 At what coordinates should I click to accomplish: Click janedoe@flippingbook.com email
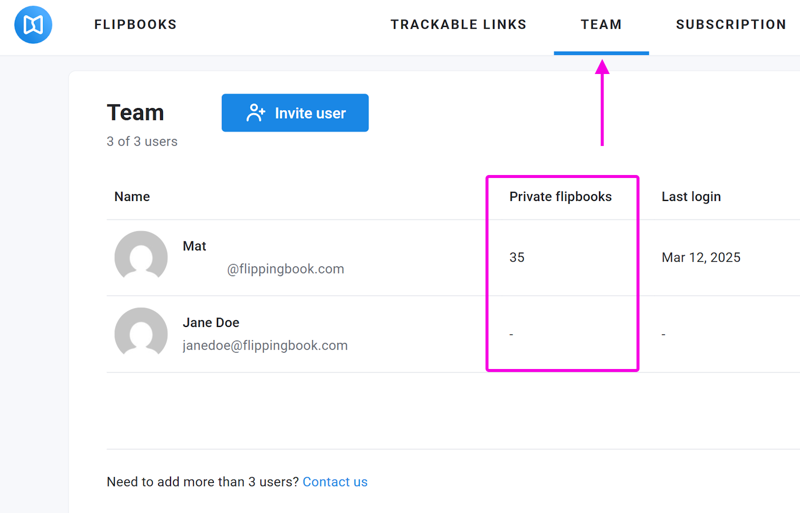pos(265,346)
